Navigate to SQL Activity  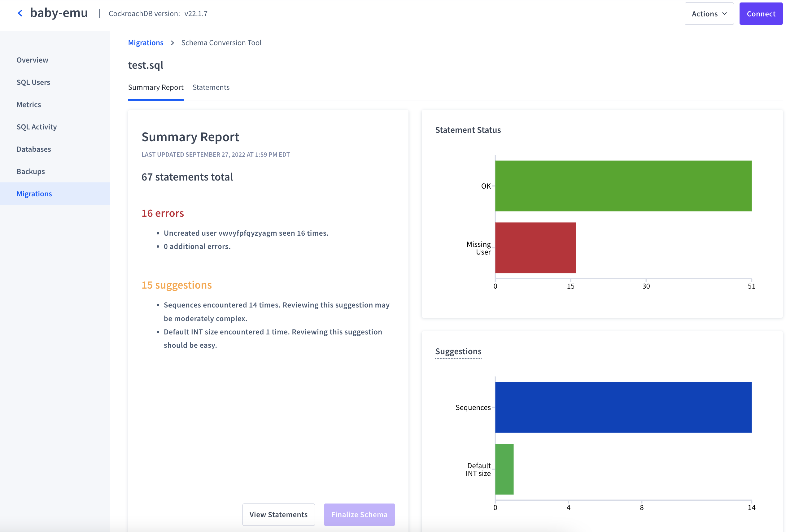pos(37,127)
